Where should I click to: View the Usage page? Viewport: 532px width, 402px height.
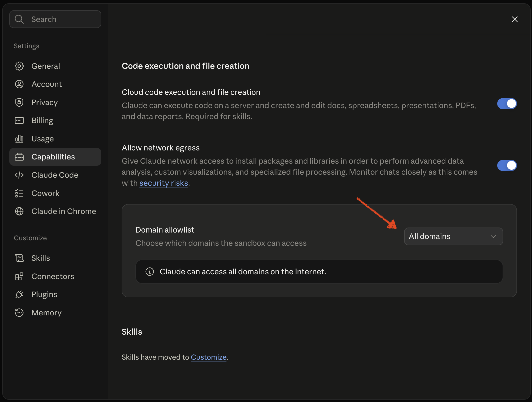[x=55, y=139]
